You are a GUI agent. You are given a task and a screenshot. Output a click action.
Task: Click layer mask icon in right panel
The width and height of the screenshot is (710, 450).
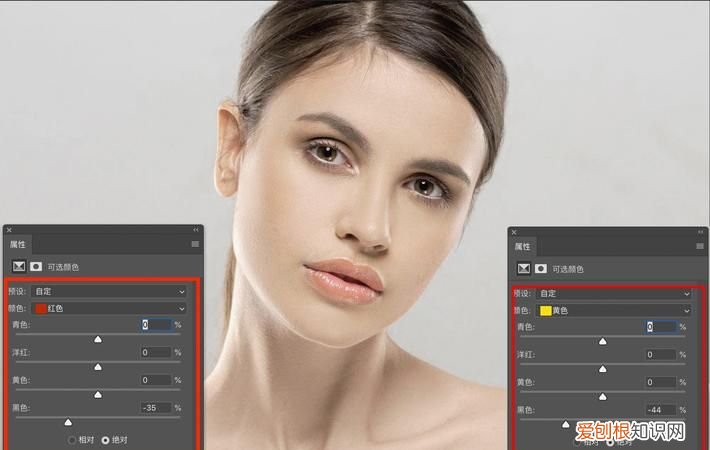[x=540, y=269]
